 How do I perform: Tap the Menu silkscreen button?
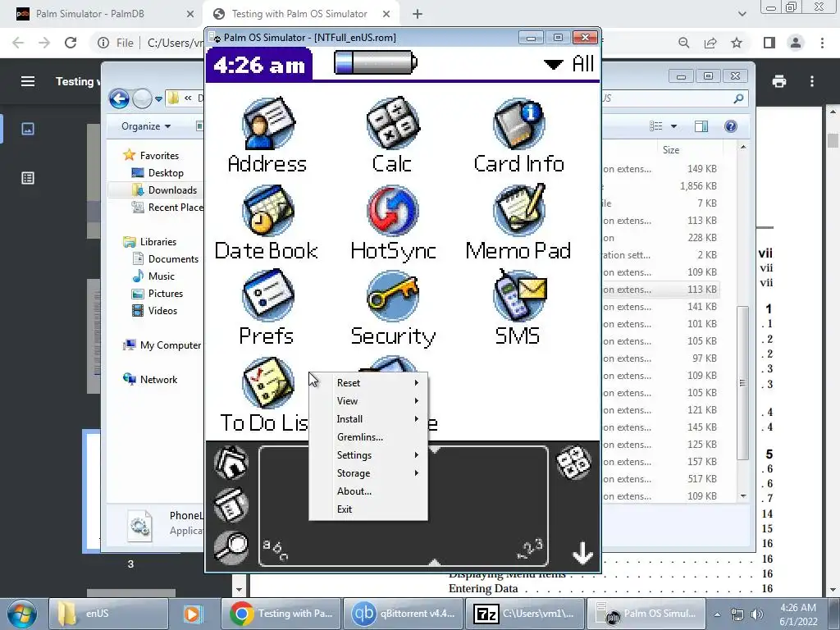(231, 504)
